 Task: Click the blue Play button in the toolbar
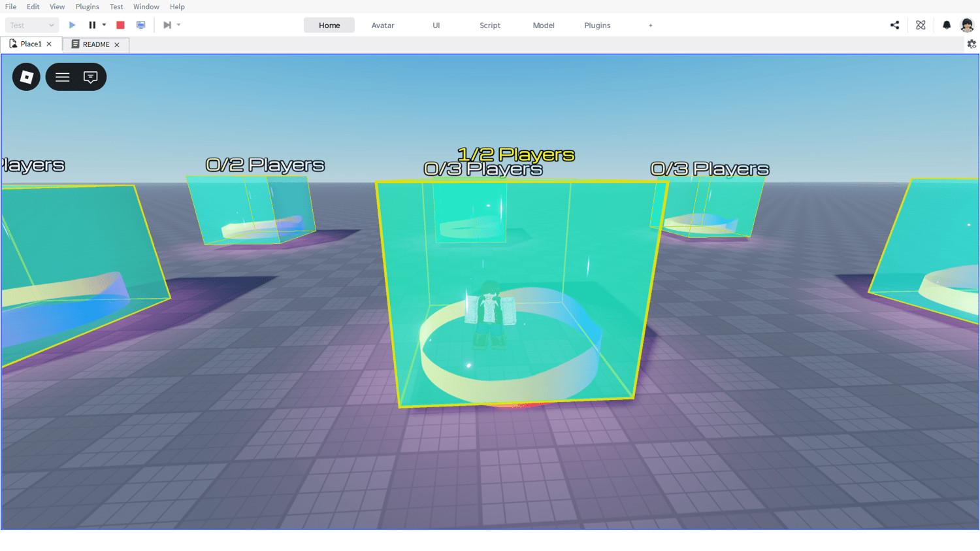click(x=73, y=25)
